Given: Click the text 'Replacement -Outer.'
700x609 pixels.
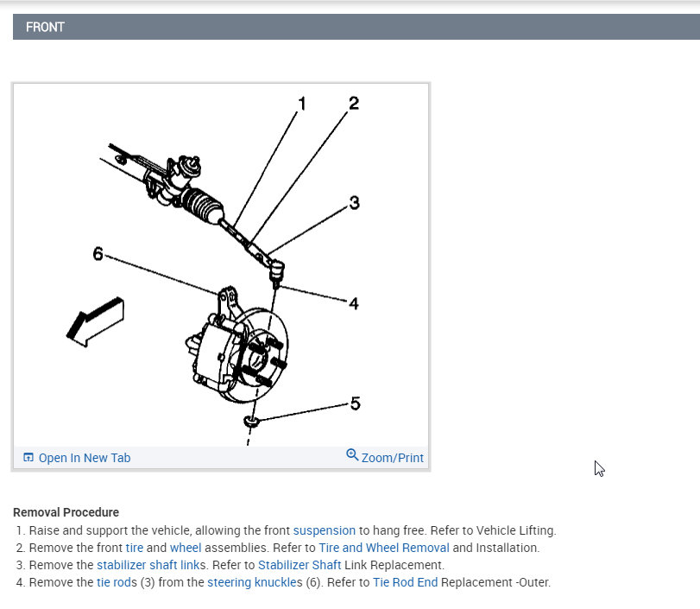Looking at the screenshot, I should [496, 582].
